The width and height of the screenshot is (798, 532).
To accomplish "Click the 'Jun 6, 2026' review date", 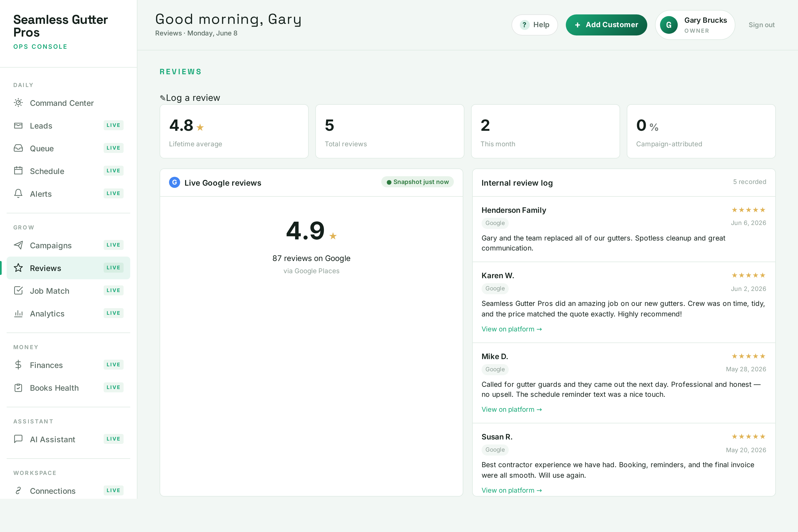I will [x=748, y=223].
